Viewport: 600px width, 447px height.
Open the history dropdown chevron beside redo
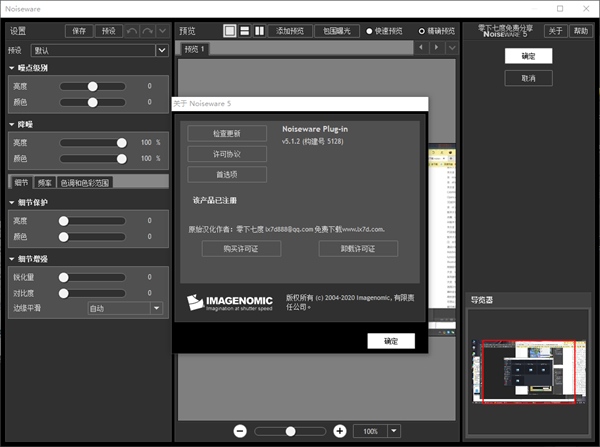[x=163, y=31]
